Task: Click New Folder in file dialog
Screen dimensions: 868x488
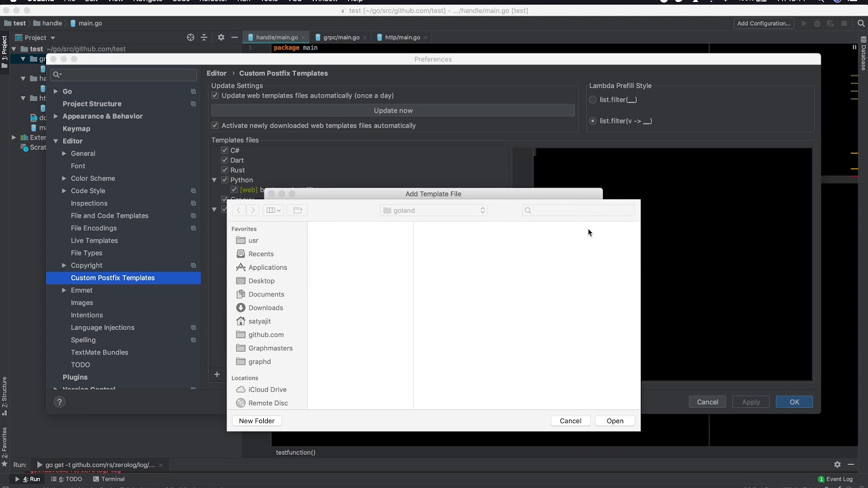Action: click(256, 421)
